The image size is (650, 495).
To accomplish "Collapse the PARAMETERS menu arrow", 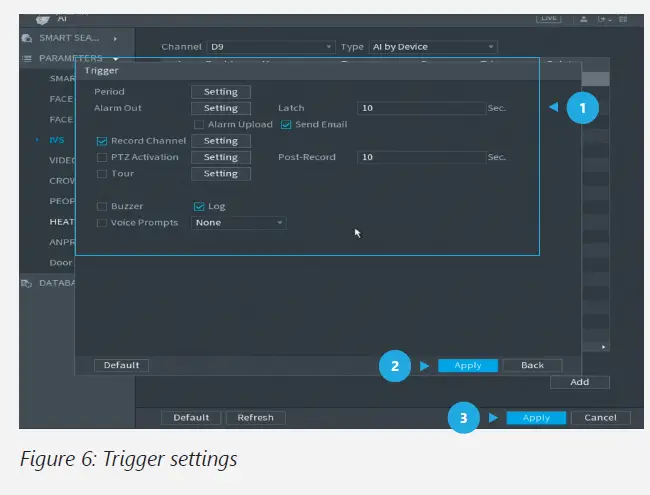I will tap(115, 58).
